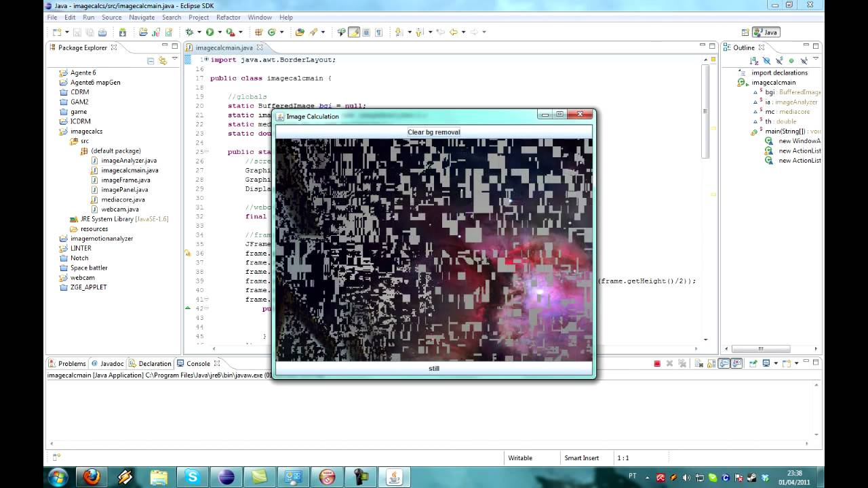Toggle Link with Editor in Package Explorer
The image size is (868, 488).
pyautogui.click(x=163, y=60)
